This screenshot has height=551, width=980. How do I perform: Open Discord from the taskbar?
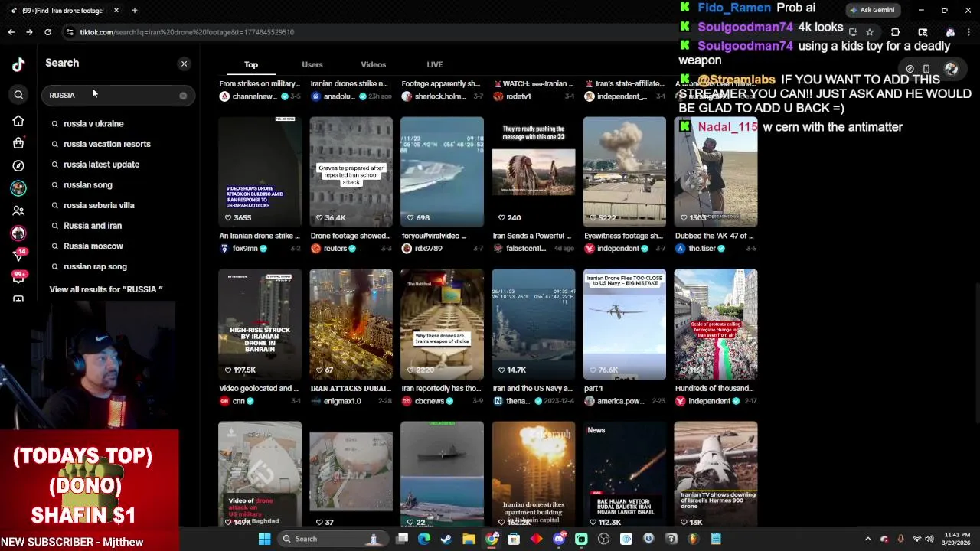pyautogui.click(x=559, y=539)
